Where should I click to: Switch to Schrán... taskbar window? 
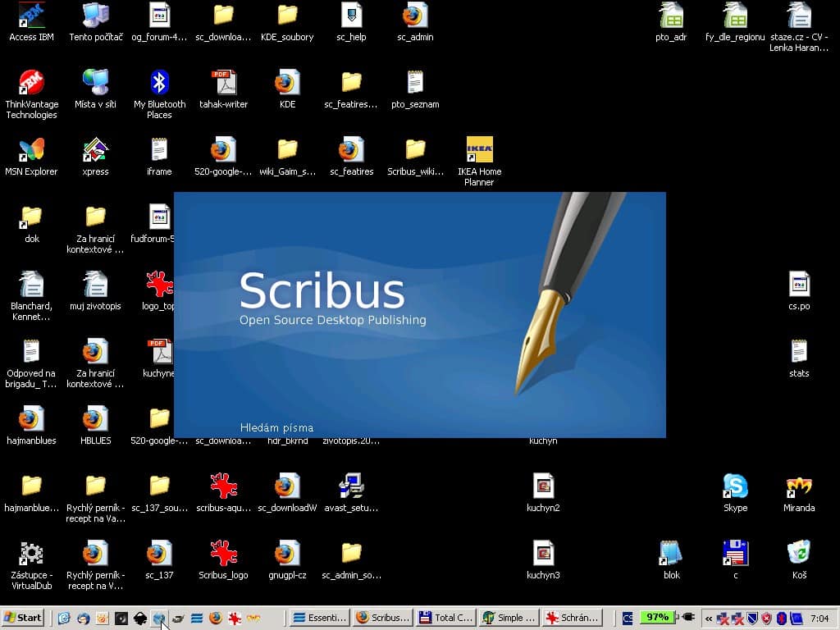[x=572, y=618]
